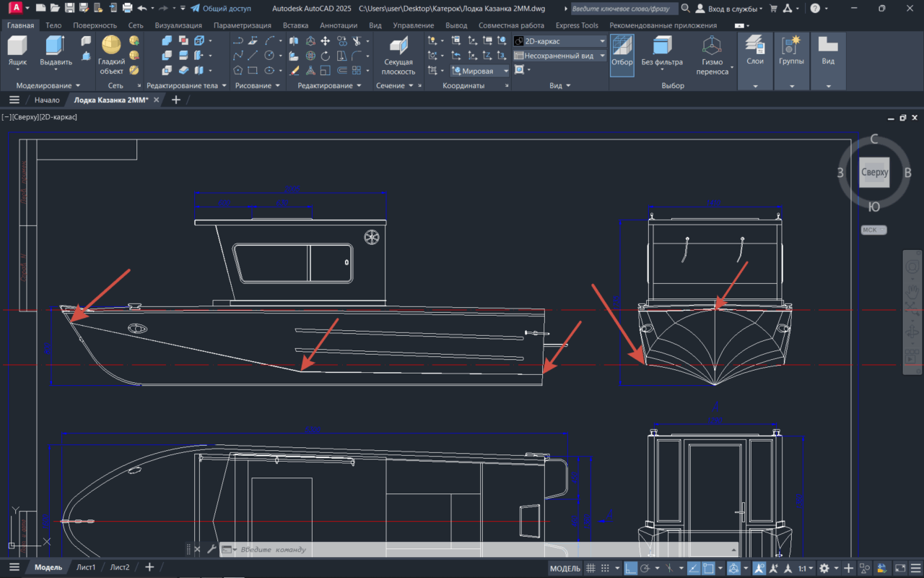Click the Без фильтра selection filter icon
Image resolution: width=924 pixels, height=578 pixels.
coord(661,47)
